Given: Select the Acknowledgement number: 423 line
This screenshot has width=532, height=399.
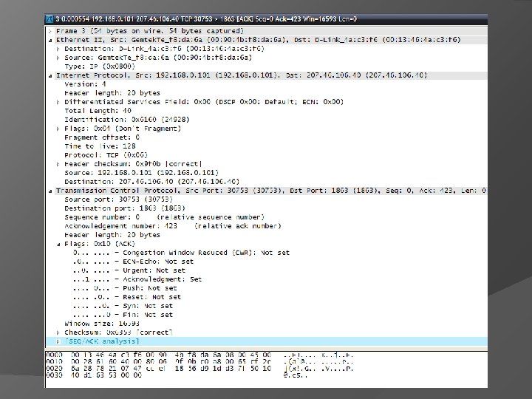Looking at the screenshot, I should 173,226.
